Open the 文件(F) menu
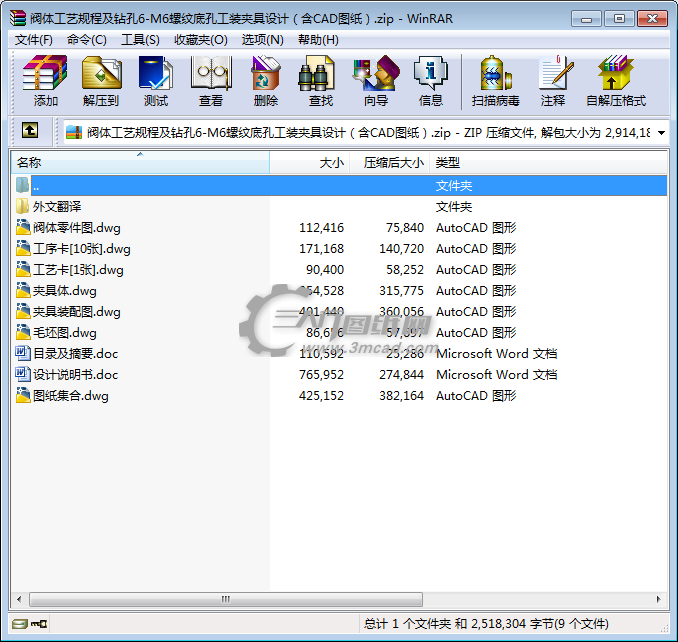 point(34,40)
